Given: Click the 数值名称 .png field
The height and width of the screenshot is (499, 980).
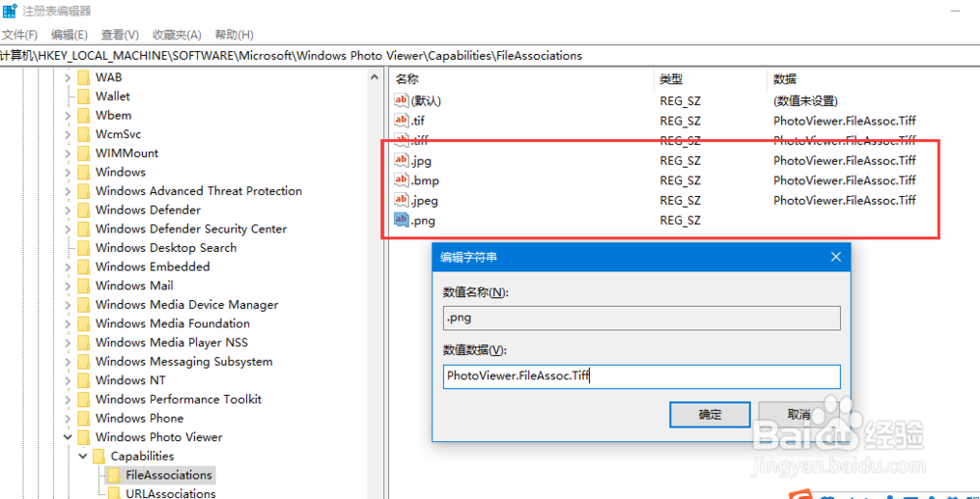Looking at the screenshot, I should (x=642, y=318).
